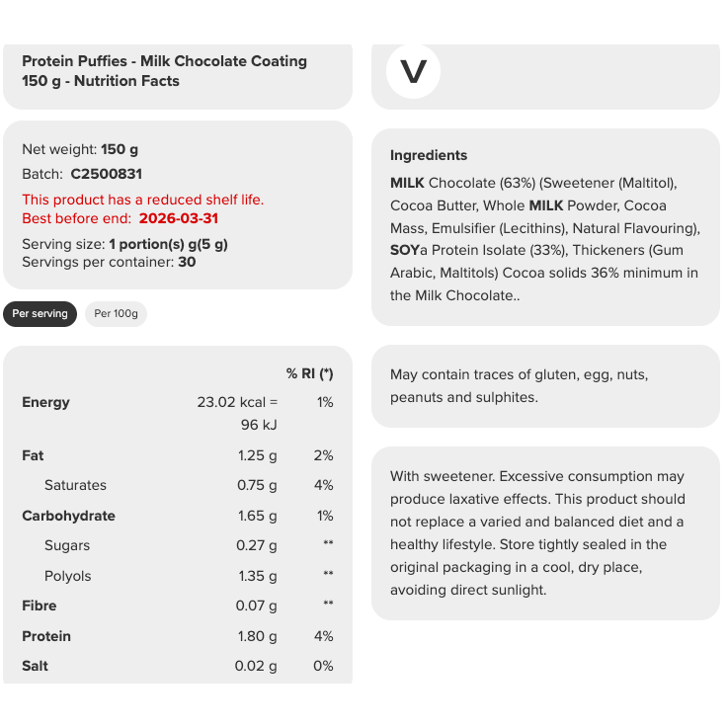
Task: Click the vegetarian V badge icon
Action: click(x=413, y=72)
